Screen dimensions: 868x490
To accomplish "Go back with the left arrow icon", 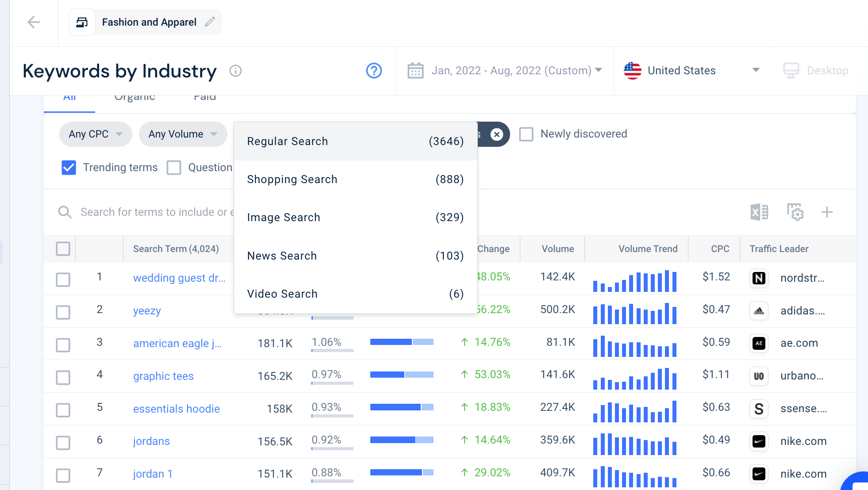I will 34,22.
